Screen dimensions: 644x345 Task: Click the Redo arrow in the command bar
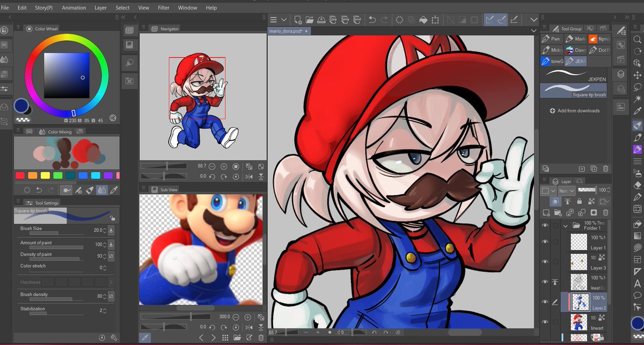383,20
